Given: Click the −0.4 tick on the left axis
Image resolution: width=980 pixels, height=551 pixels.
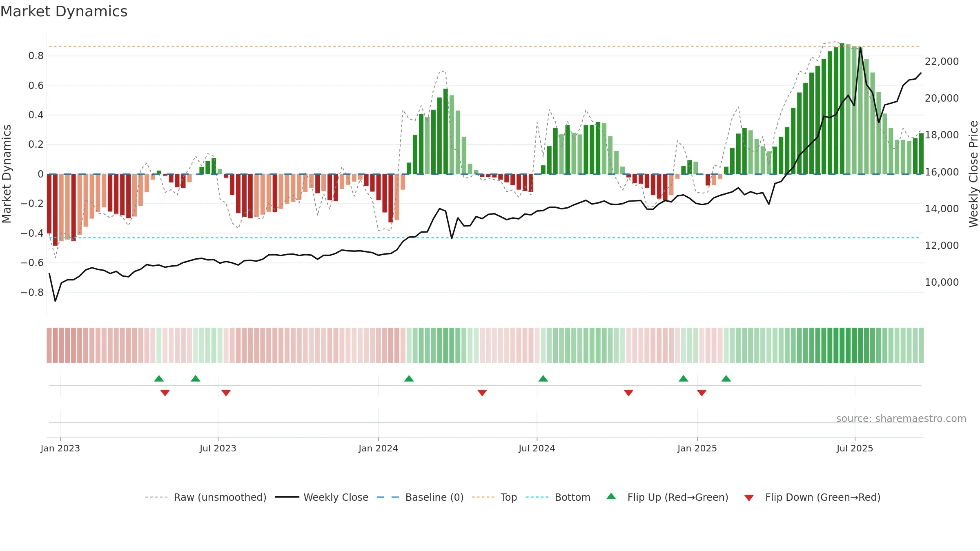Looking at the screenshot, I should point(32,233).
